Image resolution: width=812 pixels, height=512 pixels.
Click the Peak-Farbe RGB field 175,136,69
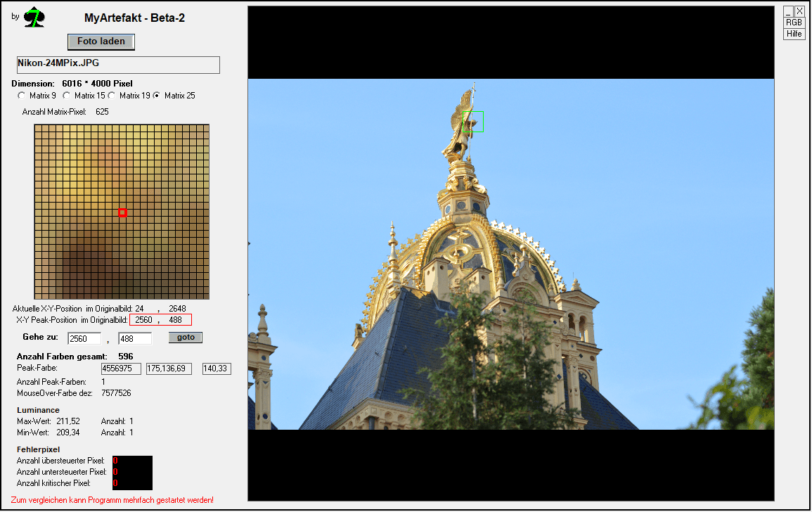(x=169, y=369)
